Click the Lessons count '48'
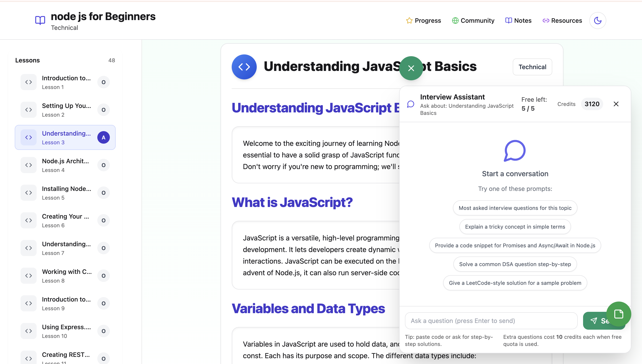This screenshot has height=364, width=642. 112,60
